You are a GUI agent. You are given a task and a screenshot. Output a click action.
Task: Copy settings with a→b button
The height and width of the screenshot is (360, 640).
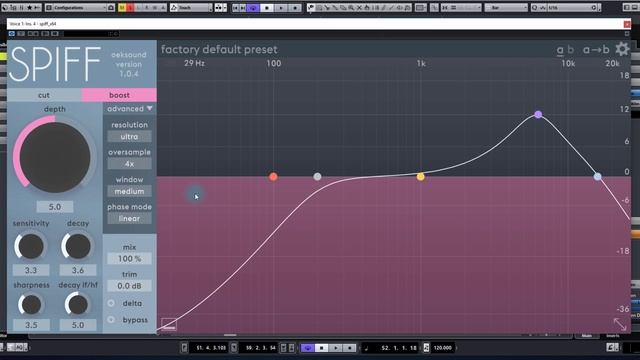596,50
